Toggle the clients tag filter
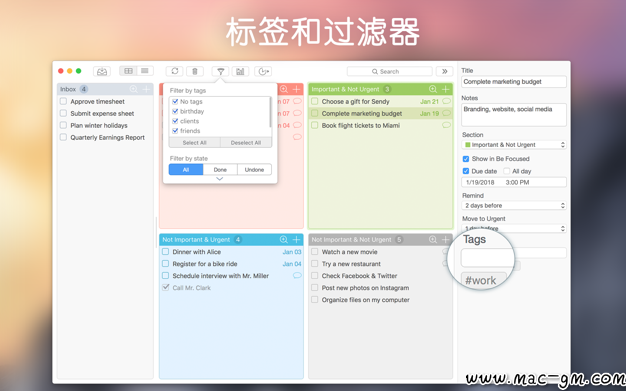The height and width of the screenshot is (391, 626). 175,121
